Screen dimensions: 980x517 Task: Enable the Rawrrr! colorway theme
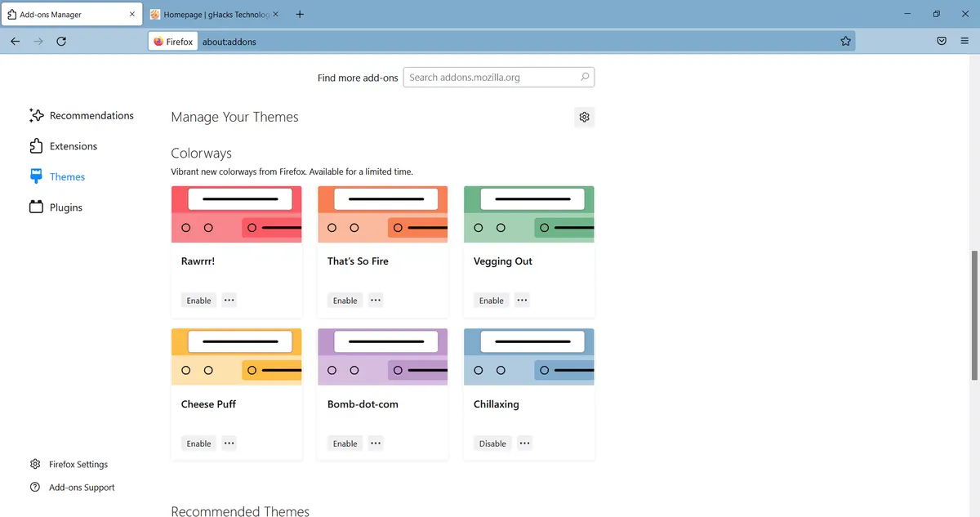(x=198, y=301)
